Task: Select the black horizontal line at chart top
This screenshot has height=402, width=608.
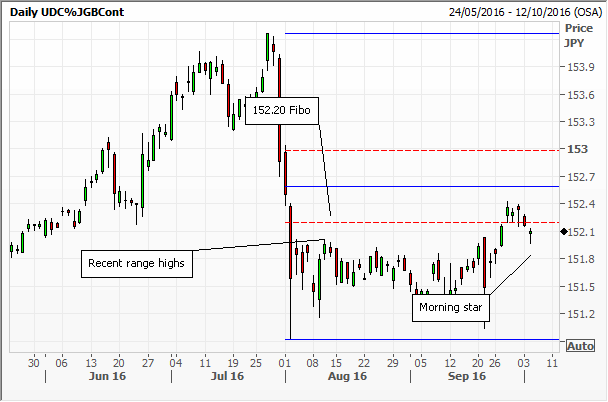Action: pos(420,34)
